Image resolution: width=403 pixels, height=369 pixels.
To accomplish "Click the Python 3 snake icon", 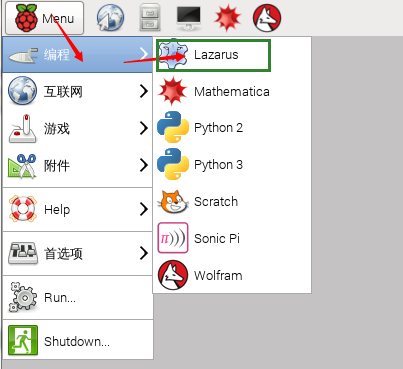I will pyautogui.click(x=173, y=164).
